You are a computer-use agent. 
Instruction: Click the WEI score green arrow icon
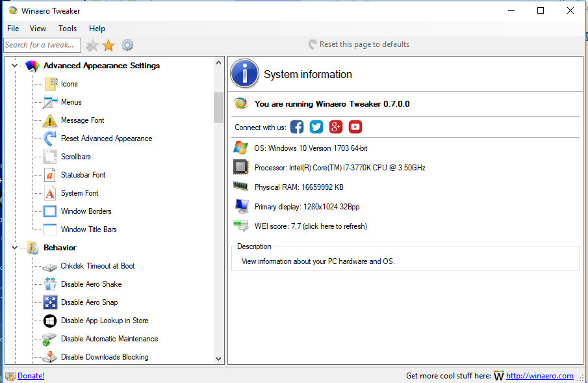(x=241, y=225)
